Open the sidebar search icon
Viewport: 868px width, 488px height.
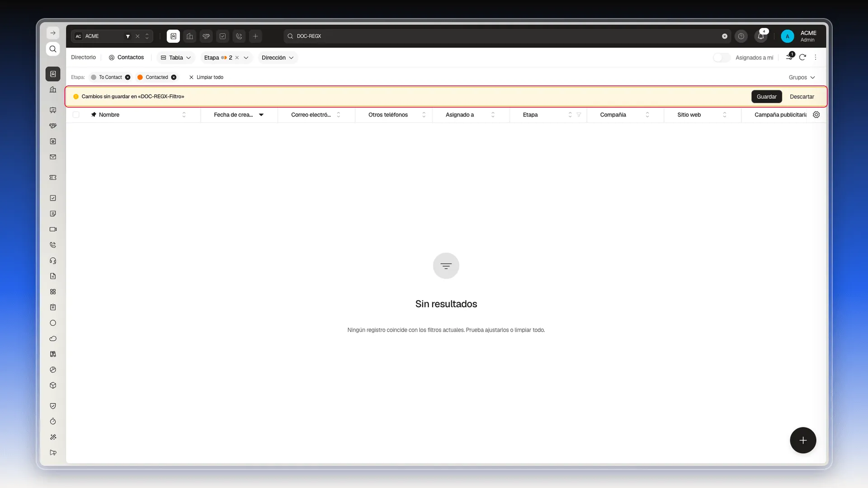(x=53, y=49)
